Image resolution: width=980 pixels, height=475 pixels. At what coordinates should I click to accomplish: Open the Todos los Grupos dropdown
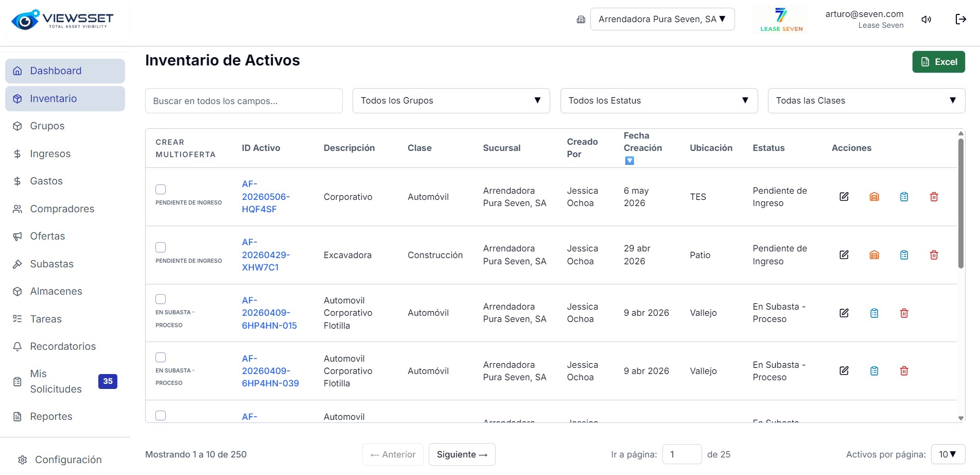pos(451,100)
